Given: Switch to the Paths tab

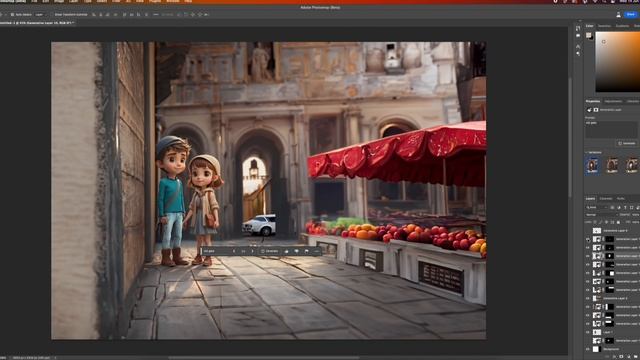Looking at the screenshot, I should 621,199.
